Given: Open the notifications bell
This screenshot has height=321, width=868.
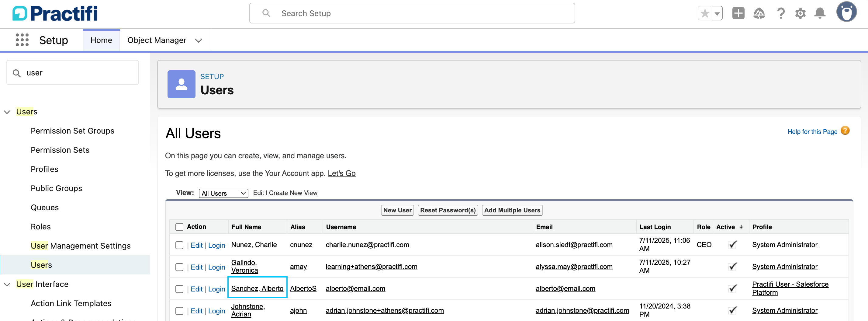Looking at the screenshot, I should (820, 13).
